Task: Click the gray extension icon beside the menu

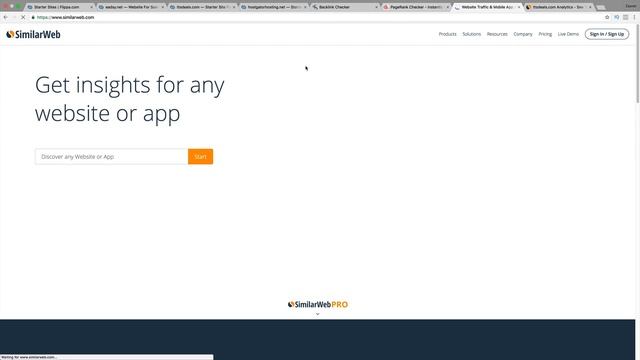Action: tap(625, 17)
